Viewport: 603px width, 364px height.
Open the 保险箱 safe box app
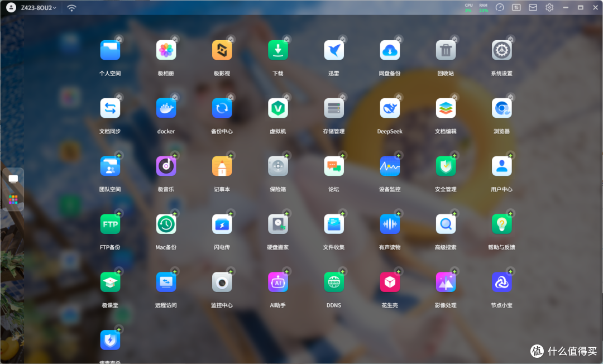(x=278, y=166)
